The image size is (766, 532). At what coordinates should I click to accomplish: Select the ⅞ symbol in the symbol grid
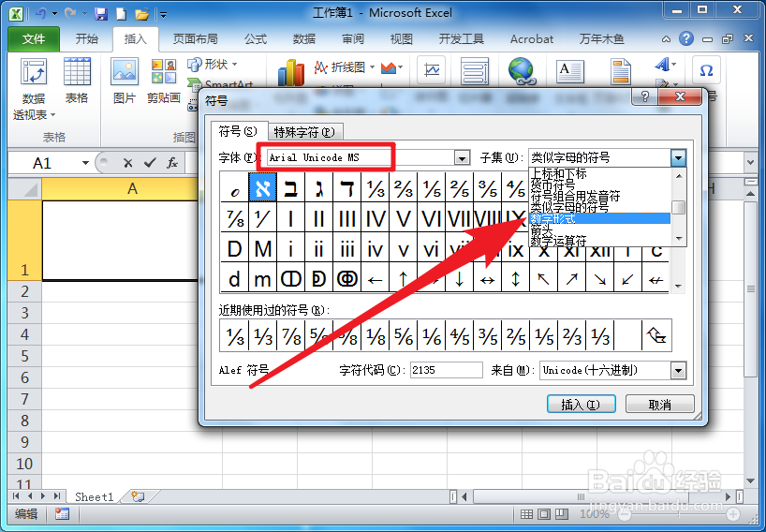coord(234,218)
